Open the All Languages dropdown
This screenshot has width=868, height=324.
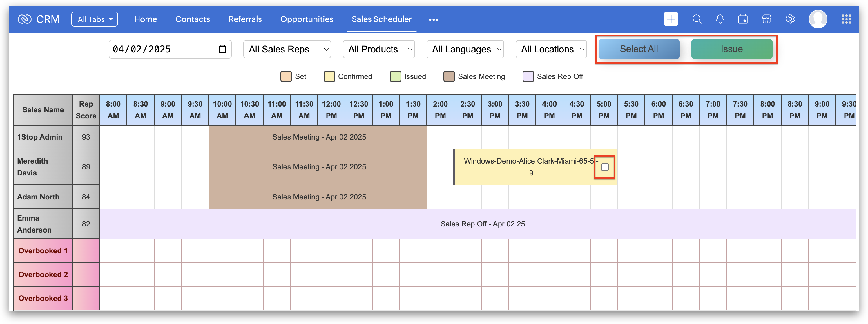(x=465, y=49)
